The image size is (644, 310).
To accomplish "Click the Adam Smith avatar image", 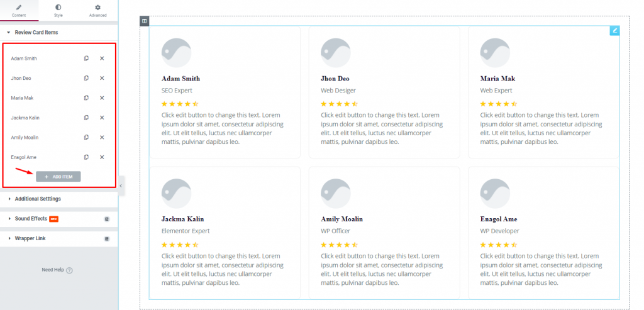I will tap(176, 53).
